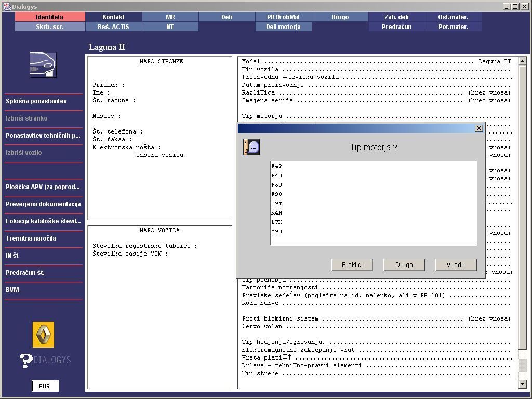This screenshot has height=399, width=532.
Task: Click the car silhouette icon in sidebar
Action: pyautogui.click(x=43, y=64)
